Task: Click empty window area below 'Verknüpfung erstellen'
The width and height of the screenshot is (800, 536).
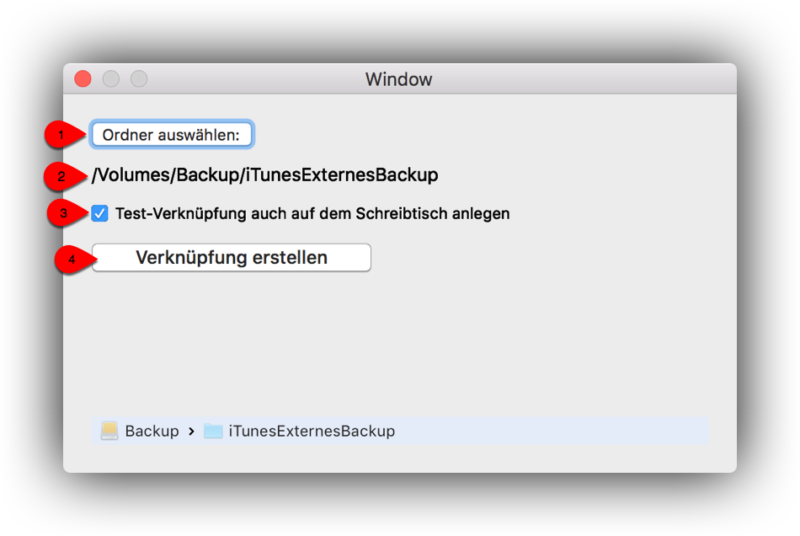Action: [398, 342]
